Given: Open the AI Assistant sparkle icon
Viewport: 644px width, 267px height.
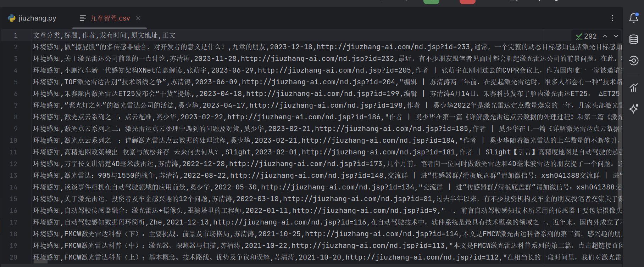Looking at the screenshot, I should 634,109.
